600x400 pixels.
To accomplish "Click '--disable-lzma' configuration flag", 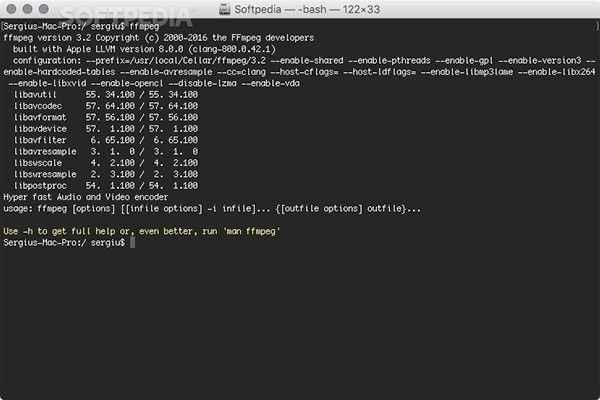I will tap(202, 83).
